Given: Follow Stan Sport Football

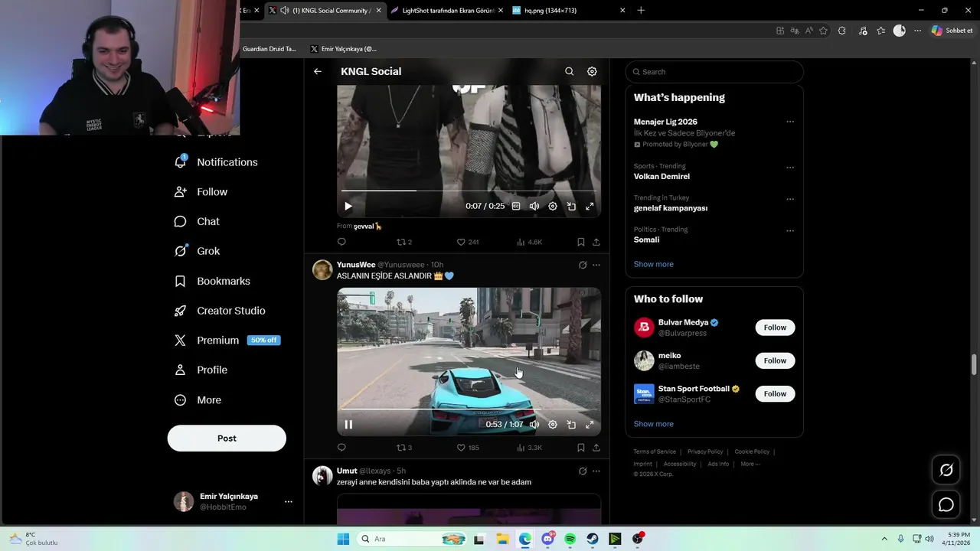Looking at the screenshot, I should click(x=775, y=393).
